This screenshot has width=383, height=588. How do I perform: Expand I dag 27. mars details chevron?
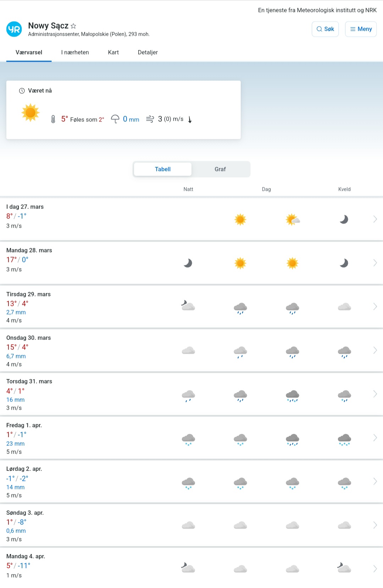375,219
